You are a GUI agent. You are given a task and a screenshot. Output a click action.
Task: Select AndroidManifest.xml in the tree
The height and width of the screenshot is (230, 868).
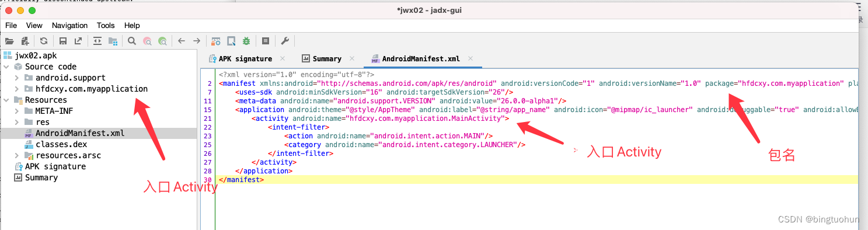point(79,133)
